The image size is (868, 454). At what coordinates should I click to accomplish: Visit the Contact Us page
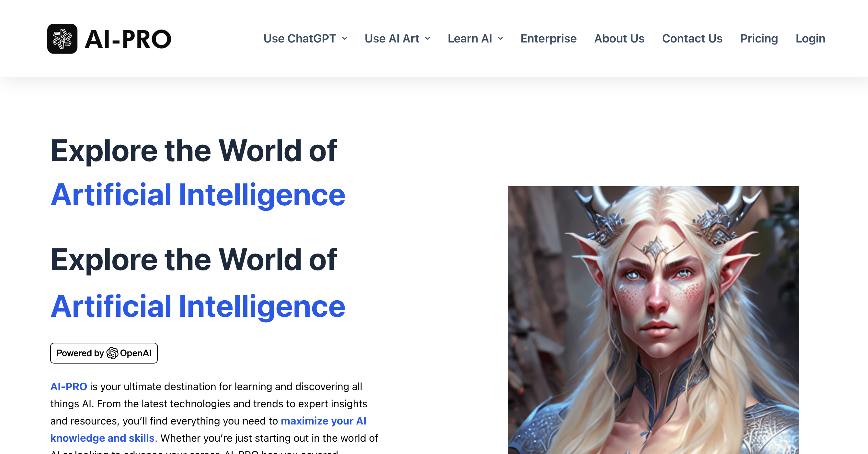click(x=692, y=39)
